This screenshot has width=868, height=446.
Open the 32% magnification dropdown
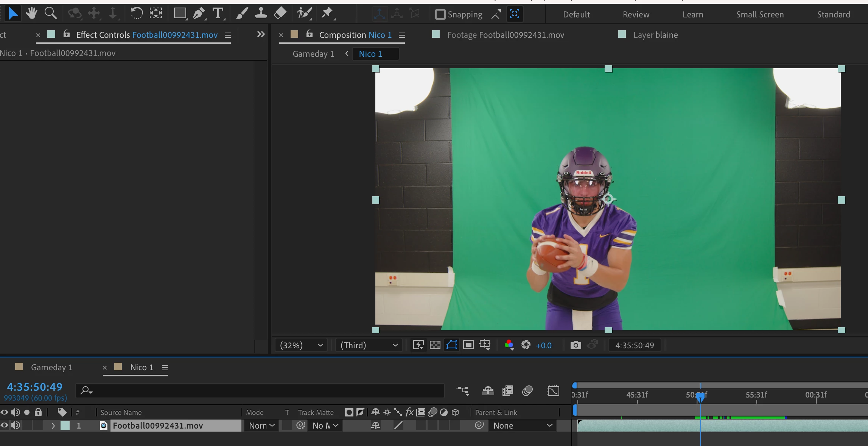301,345
